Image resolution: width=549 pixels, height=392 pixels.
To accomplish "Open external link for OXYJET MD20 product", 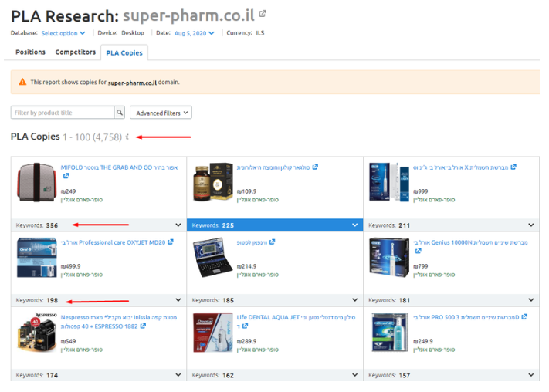I will [171, 242].
